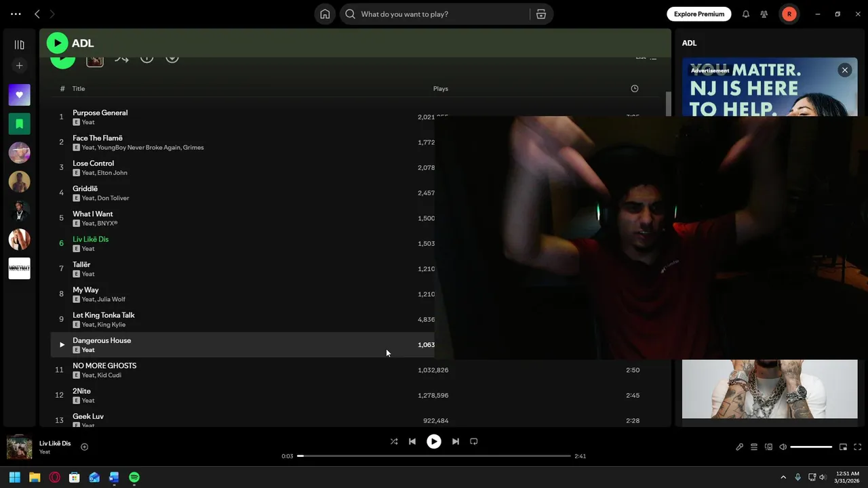
Task: Click the track list vertical scrollbar
Action: [x=668, y=104]
